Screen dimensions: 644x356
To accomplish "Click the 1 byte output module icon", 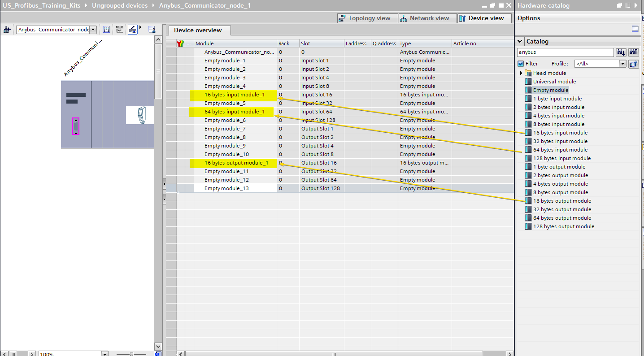I will [x=528, y=167].
